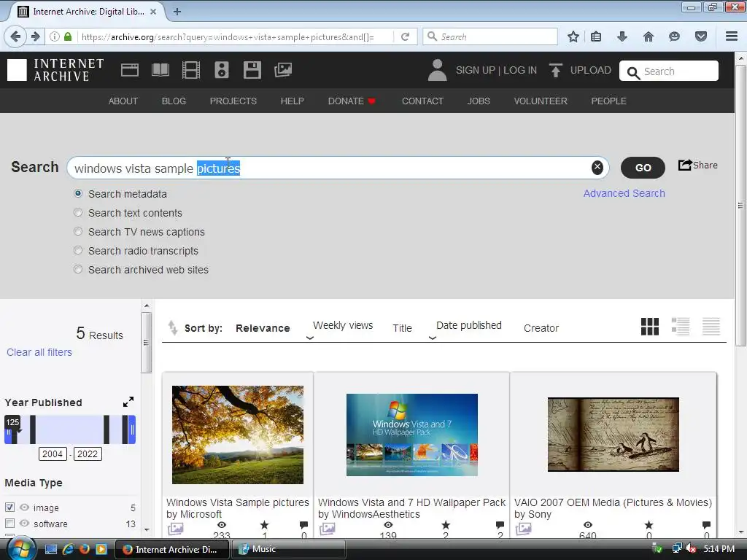Open the VOLUNTEER menu item
Image resolution: width=747 pixels, height=560 pixels.
pos(541,101)
